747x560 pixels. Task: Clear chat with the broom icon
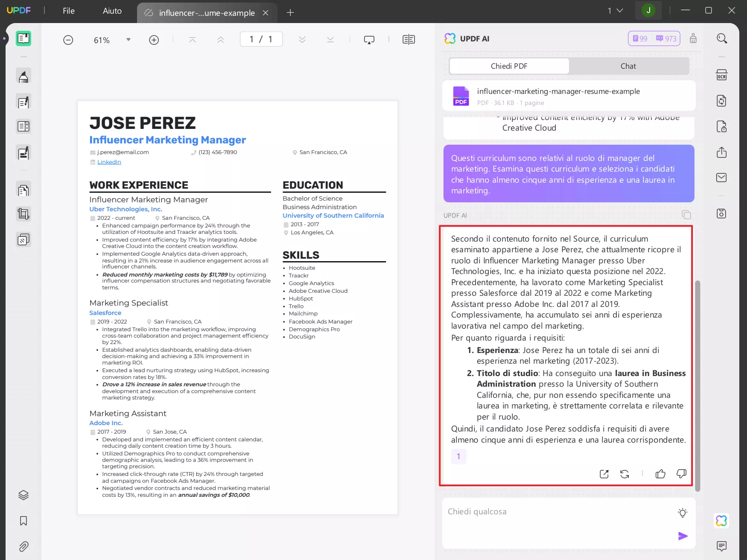click(x=693, y=38)
